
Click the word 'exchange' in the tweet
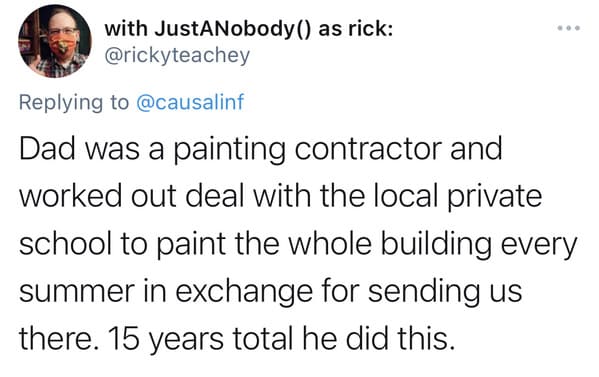point(244,293)
